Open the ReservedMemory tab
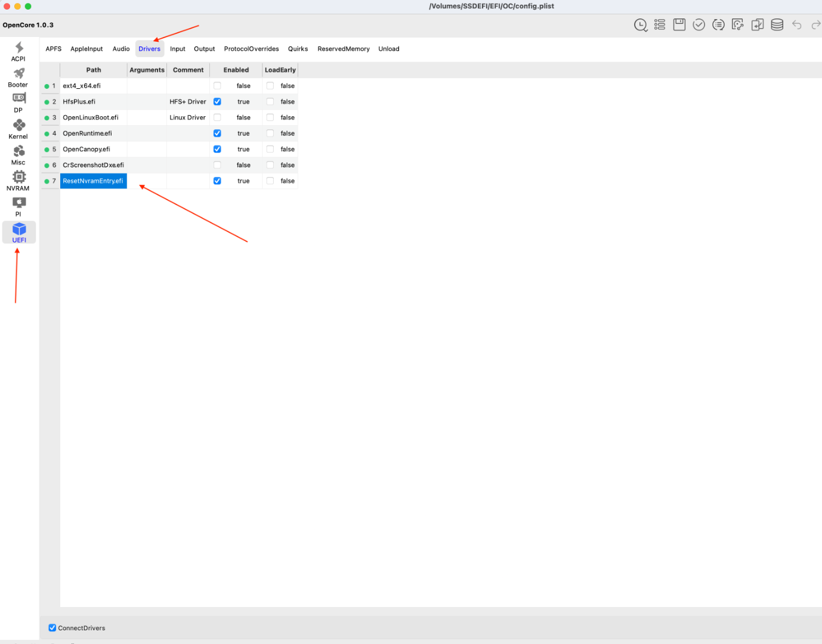This screenshot has height=644, width=822. (x=344, y=49)
